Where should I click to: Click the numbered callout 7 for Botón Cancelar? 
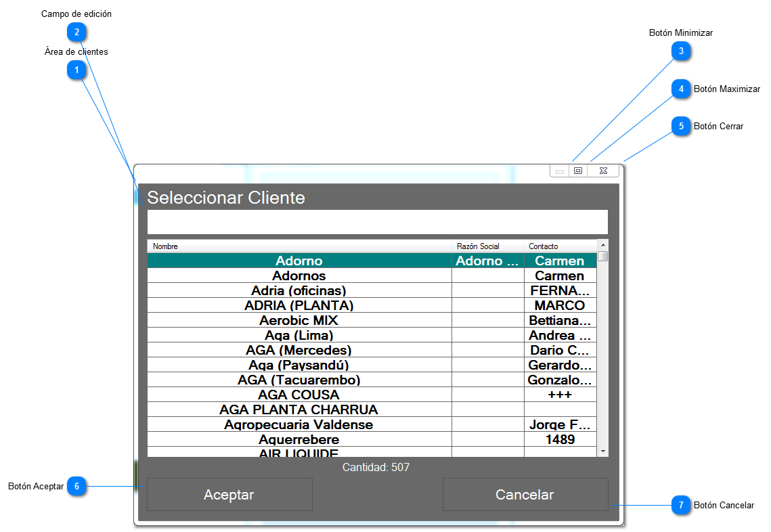point(681,505)
